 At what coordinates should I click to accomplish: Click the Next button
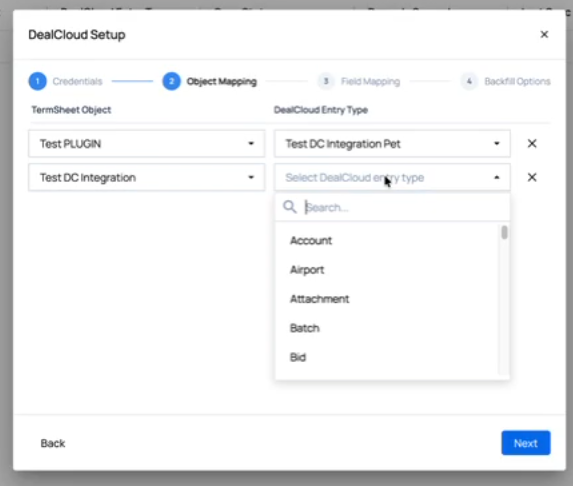coord(526,443)
